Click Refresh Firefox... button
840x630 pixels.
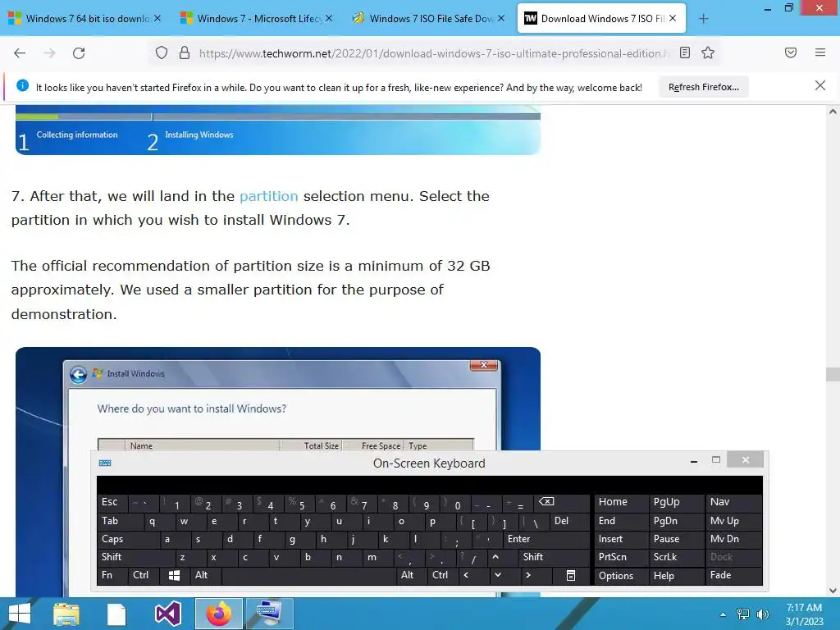coord(703,87)
